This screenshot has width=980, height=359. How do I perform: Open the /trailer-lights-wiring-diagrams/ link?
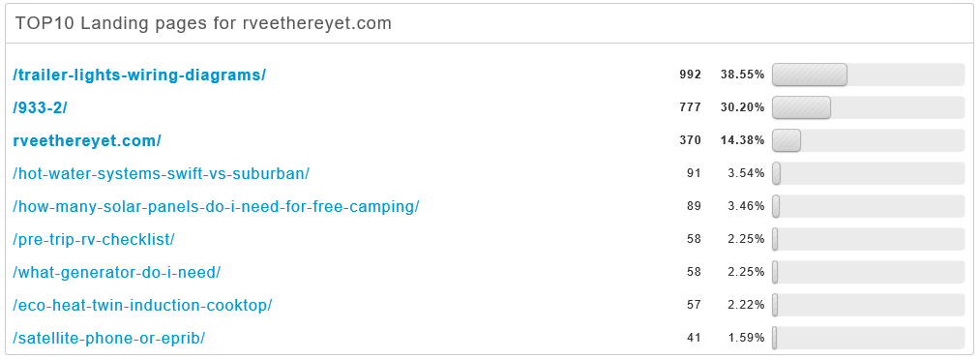coord(139,75)
